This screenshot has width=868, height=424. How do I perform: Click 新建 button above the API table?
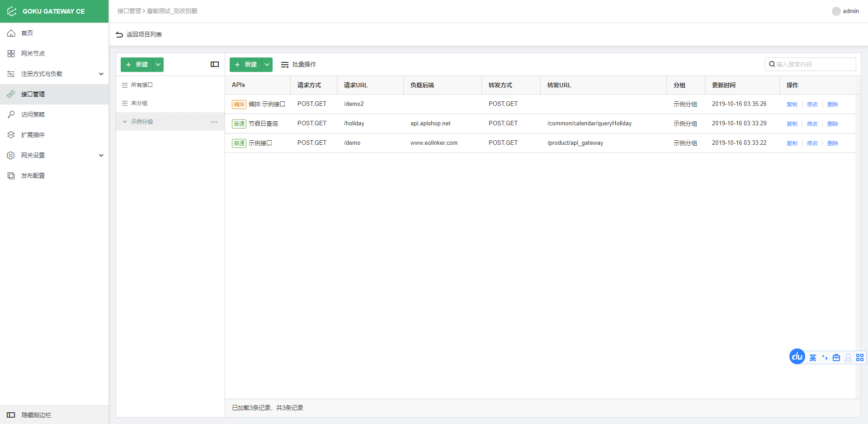click(x=246, y=65)
